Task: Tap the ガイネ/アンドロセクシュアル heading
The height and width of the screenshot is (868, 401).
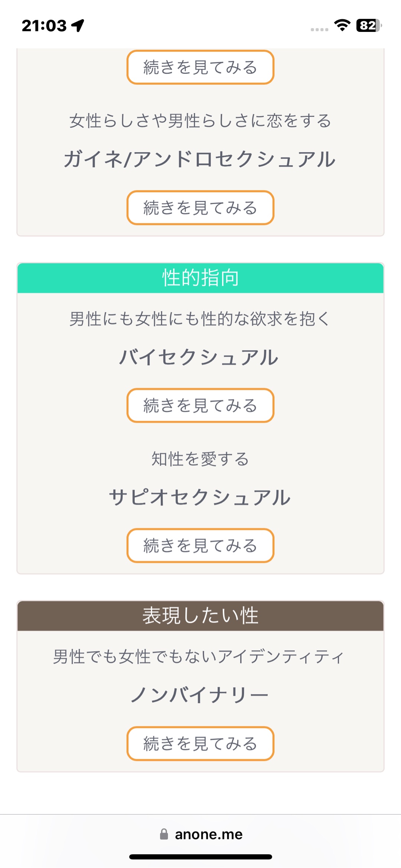Action: (x=200, y=159)
